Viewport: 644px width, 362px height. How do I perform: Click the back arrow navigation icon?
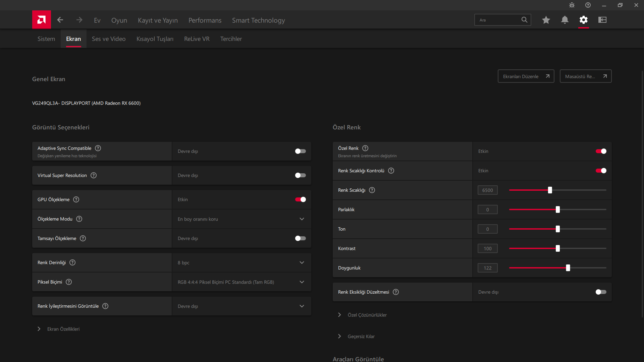60,20
